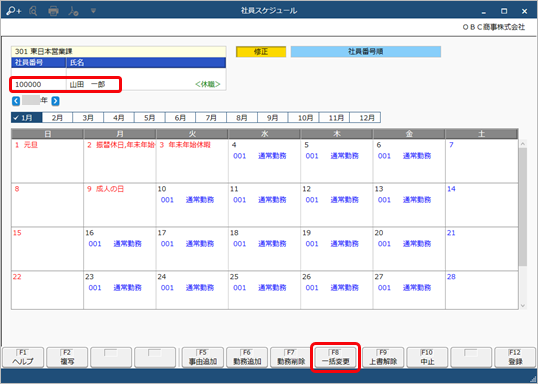Click the printer icon in title bar

click(53, 11)
